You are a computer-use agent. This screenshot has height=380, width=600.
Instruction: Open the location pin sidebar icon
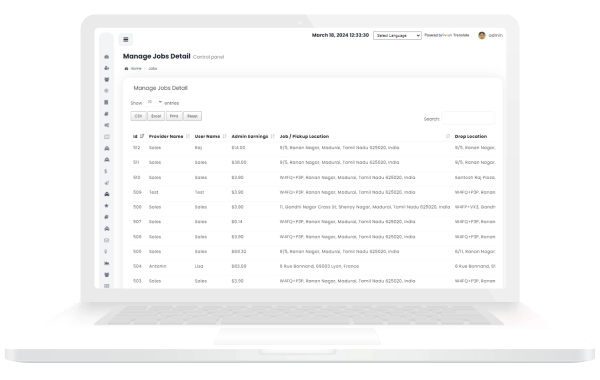point(106,252)
